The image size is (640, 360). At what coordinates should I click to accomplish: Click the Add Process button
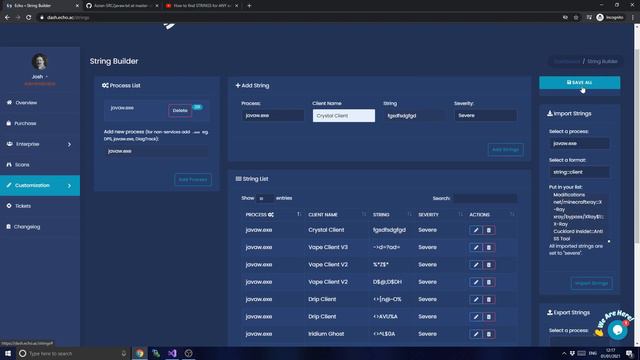193,180
